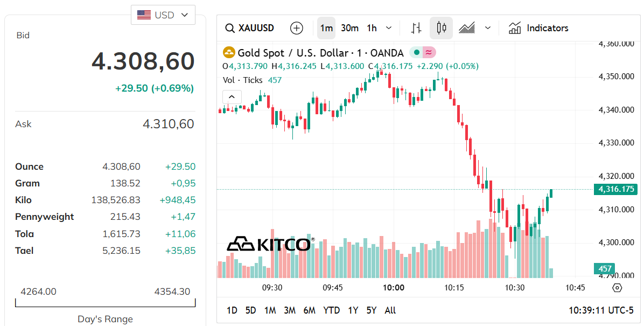
Task: Toggle the market status indicator pill
Action: click(423, 53)
